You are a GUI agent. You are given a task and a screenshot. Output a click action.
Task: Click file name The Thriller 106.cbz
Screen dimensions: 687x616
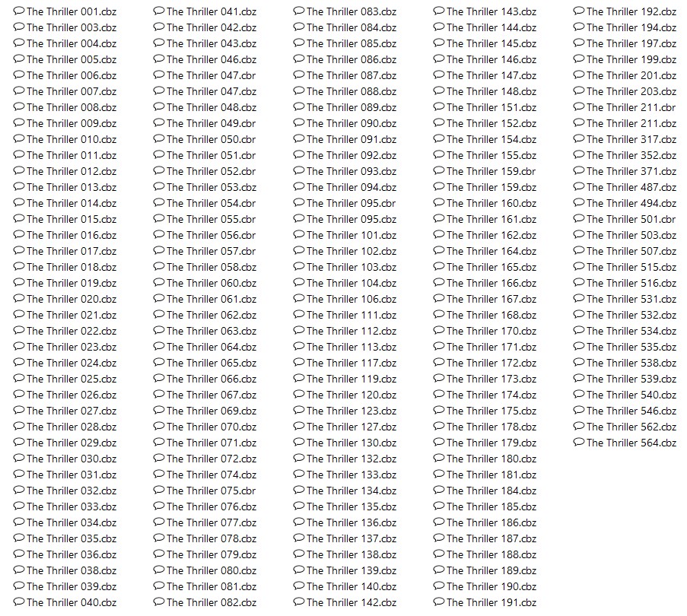351,299
